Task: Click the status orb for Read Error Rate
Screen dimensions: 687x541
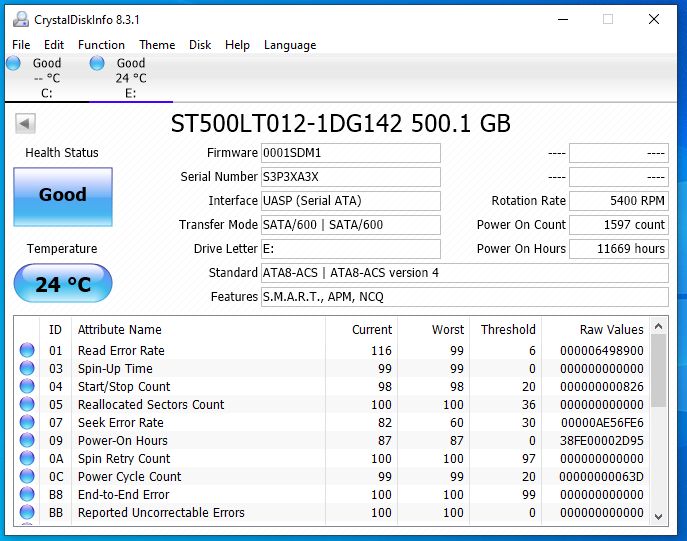Action: tap(27, 351)
